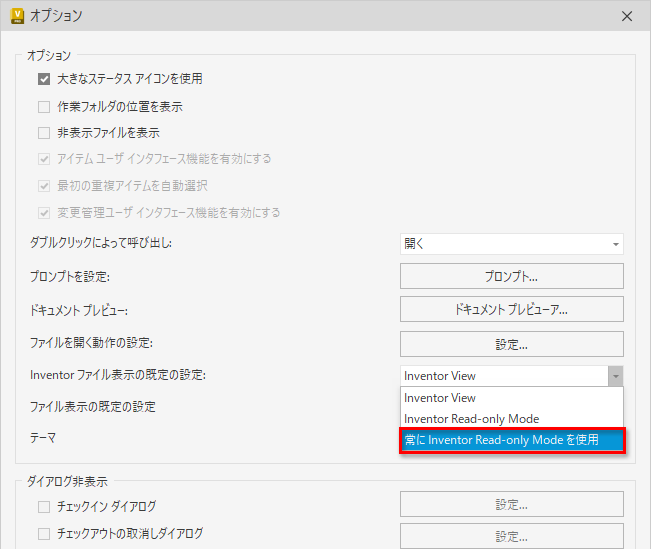The height and width of the screenshot is (549, 651).
Task: Click 設定... button for ファイルを開く動作の設定
Action: coord(512,344)
